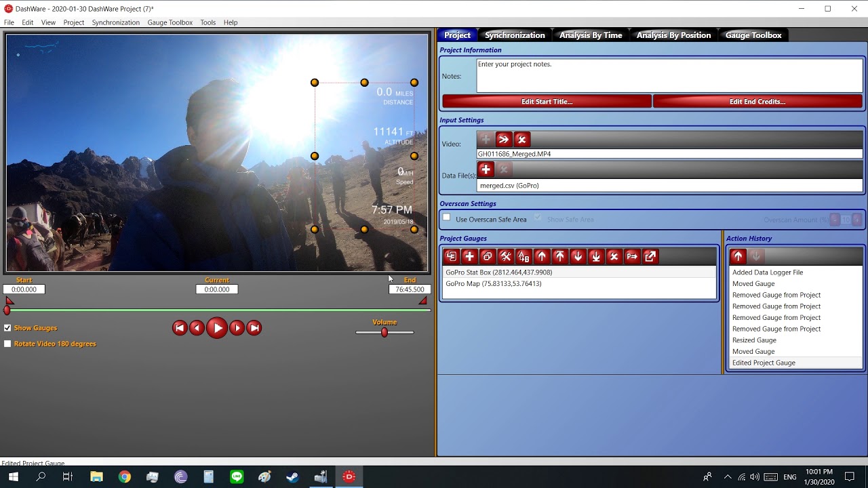
Task: Remove the video file with the X icon
Action: (x=521, y=140)
